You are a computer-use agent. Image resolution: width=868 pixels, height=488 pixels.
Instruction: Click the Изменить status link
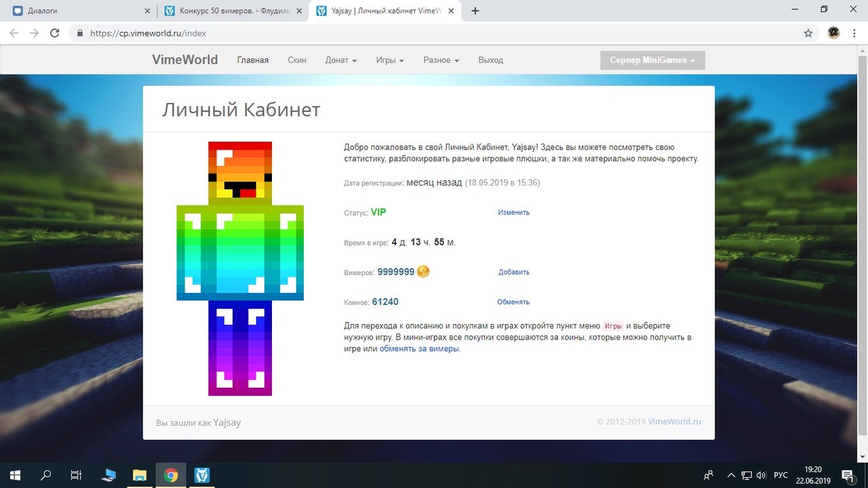513,212
